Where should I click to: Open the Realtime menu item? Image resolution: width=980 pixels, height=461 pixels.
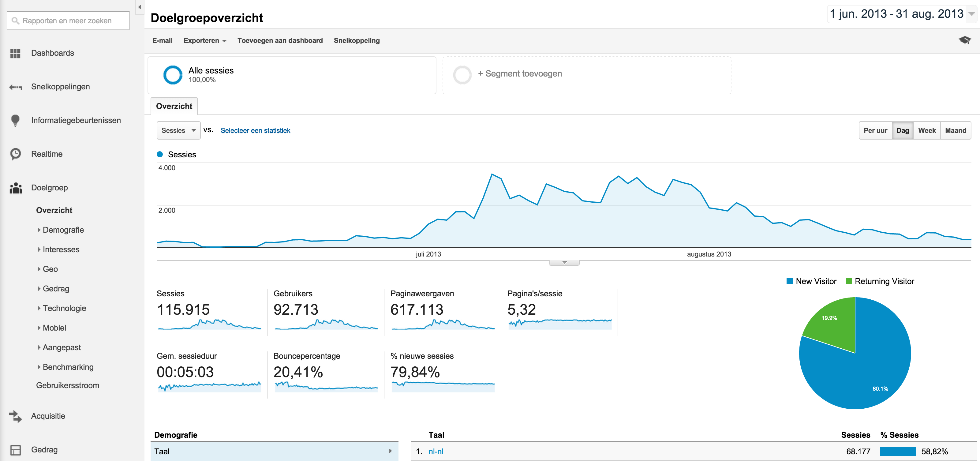click(x=47, y=154)
